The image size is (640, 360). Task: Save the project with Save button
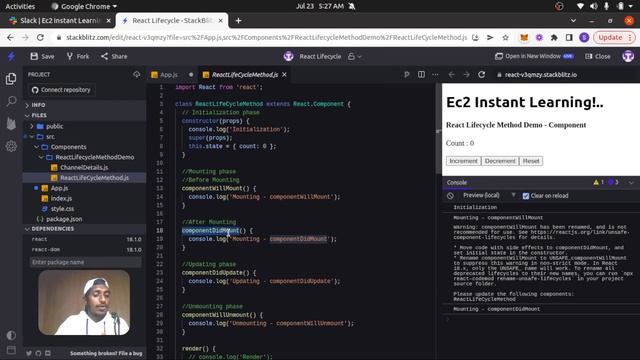(x=42, y=56)
